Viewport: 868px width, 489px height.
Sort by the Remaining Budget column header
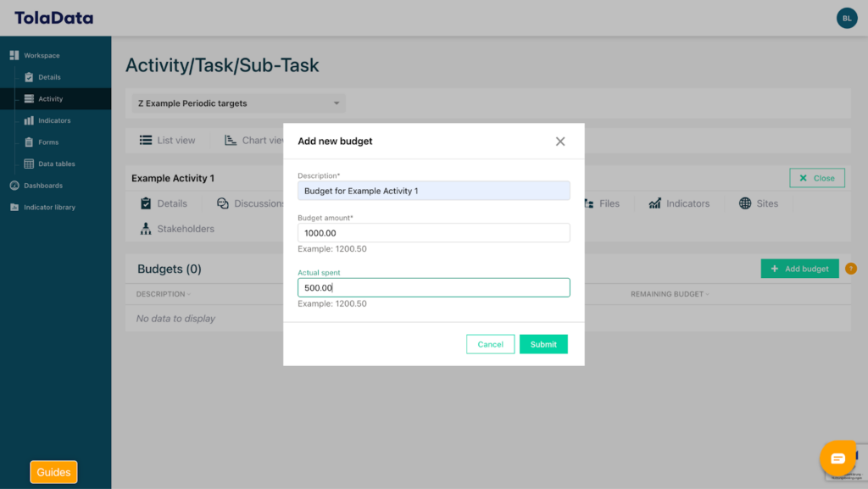(x=669, y=294)
